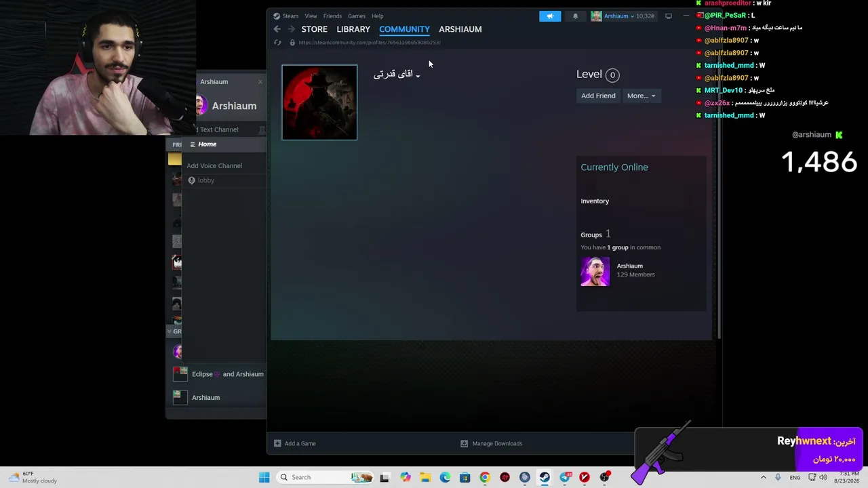Open the Windows Start menu
868x488 pixels.
264,477
